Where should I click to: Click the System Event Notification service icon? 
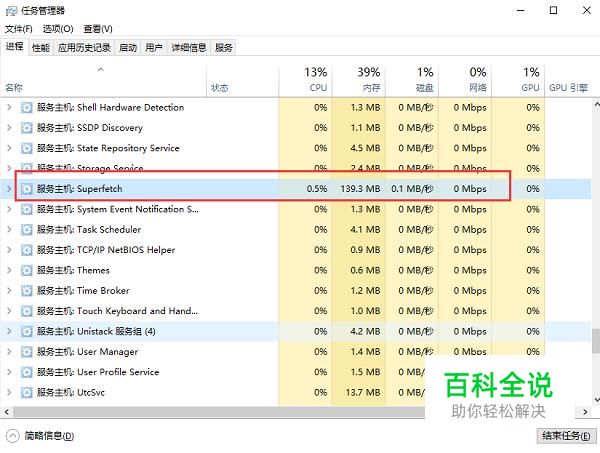click(x=26, y=209)
